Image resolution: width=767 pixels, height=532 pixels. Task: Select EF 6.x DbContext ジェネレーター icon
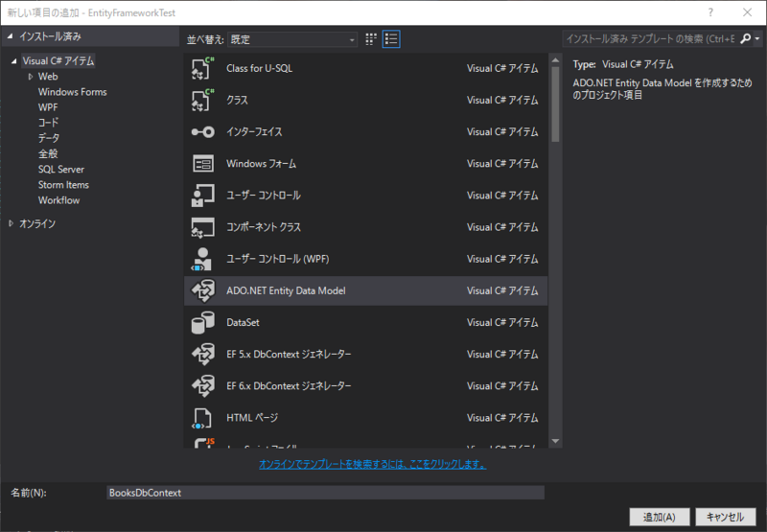[x=202, y=386]
